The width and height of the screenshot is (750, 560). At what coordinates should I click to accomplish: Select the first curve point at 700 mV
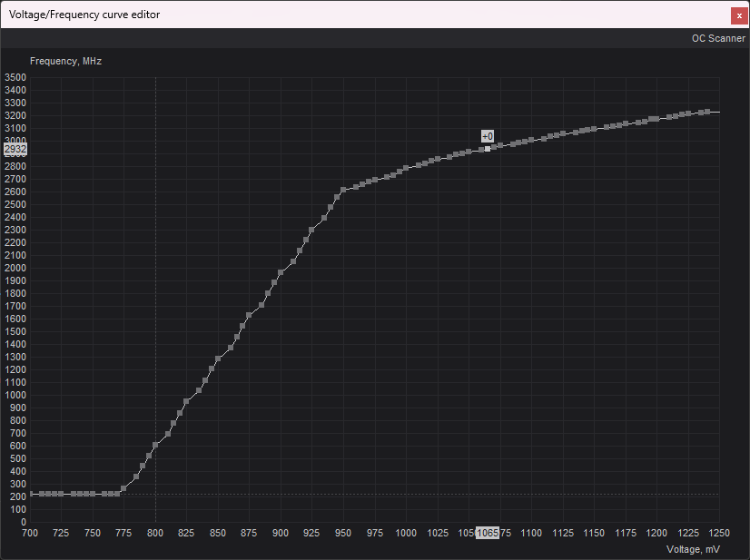31,494
